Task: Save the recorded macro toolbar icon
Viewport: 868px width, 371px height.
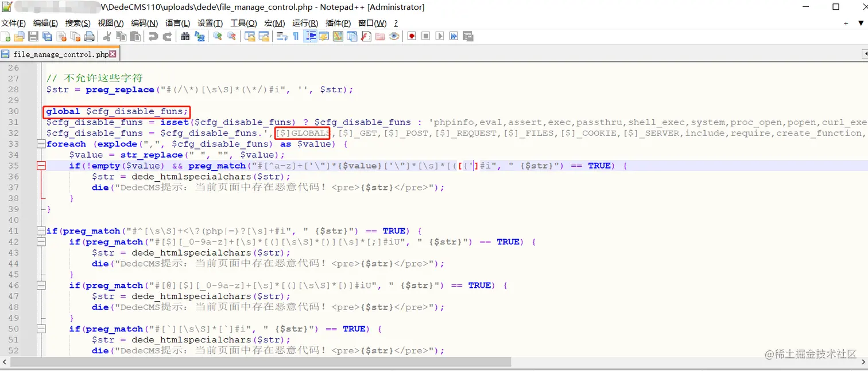Action: click(468, 36)
